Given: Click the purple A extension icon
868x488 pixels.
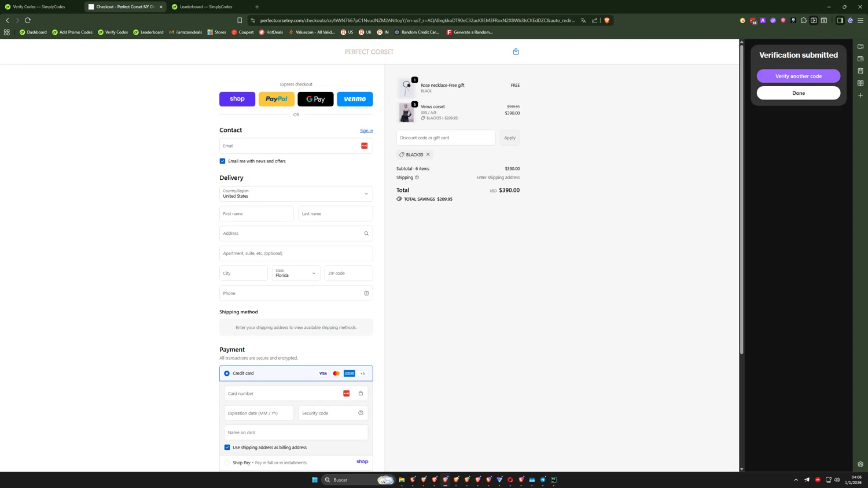Looking at the screenshot, I should [x=763, y=20].
